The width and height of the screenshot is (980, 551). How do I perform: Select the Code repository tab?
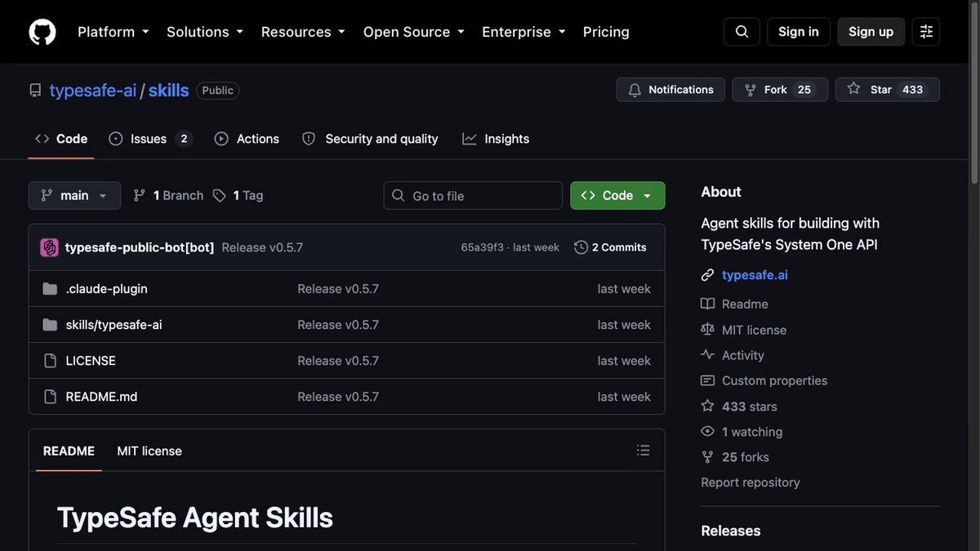coord(61,139)
